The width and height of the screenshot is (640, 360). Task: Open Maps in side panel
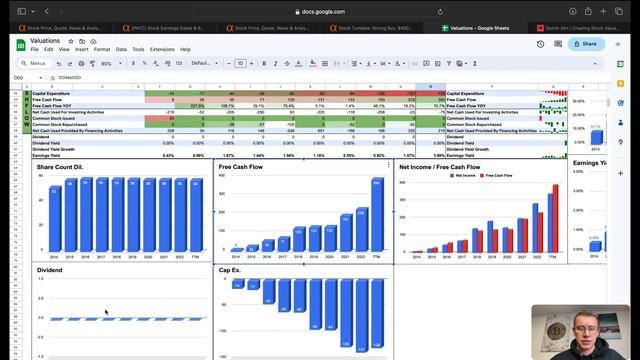click(x=620, y=142)
